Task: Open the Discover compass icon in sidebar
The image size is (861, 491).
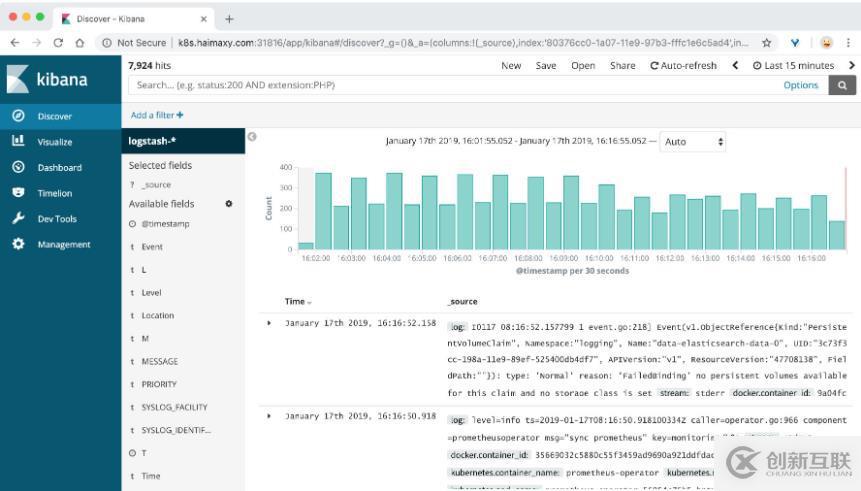Action: point(18,116)
